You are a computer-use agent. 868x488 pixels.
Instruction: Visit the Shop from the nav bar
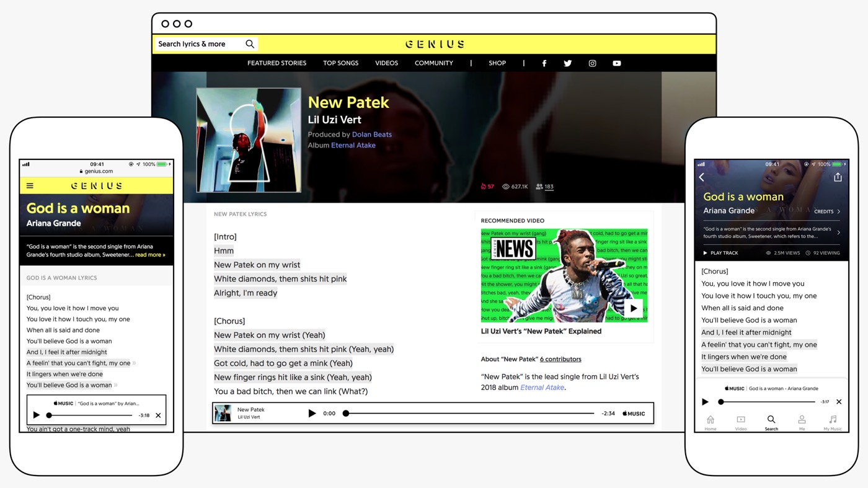[x=497, y=63]
